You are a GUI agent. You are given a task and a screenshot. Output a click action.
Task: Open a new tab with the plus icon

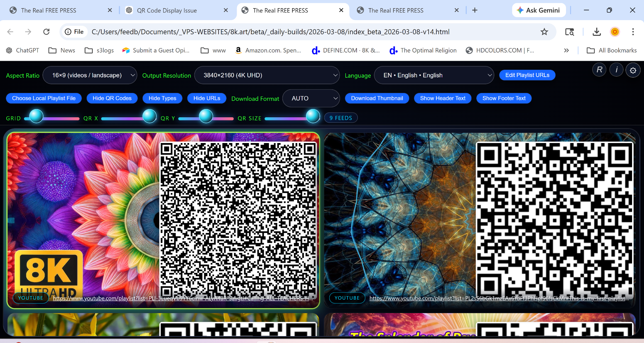pos(475,10)
